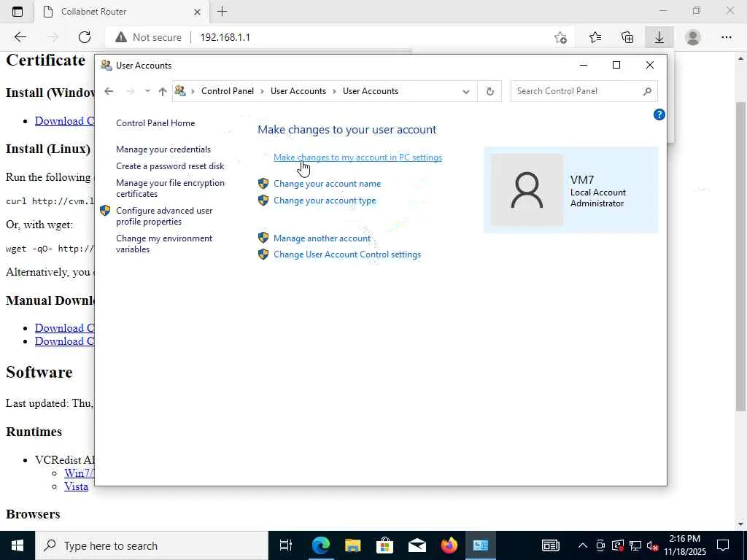Select the Collabnet Router tab

tap(122, 12)
